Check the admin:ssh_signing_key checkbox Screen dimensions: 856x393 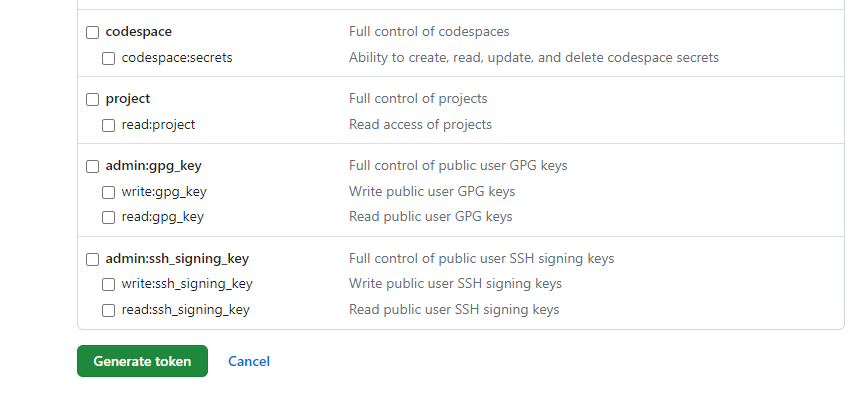tap(93, 259)
